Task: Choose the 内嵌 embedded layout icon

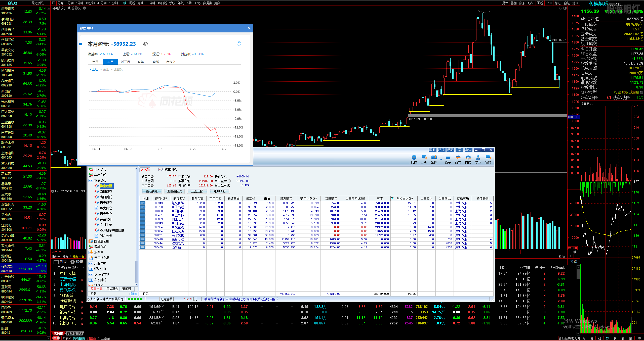Action: [x=468, y=159]
